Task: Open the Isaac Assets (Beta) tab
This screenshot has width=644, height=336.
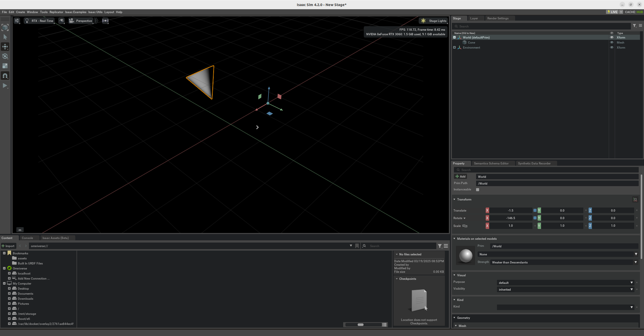Action: 55,238
